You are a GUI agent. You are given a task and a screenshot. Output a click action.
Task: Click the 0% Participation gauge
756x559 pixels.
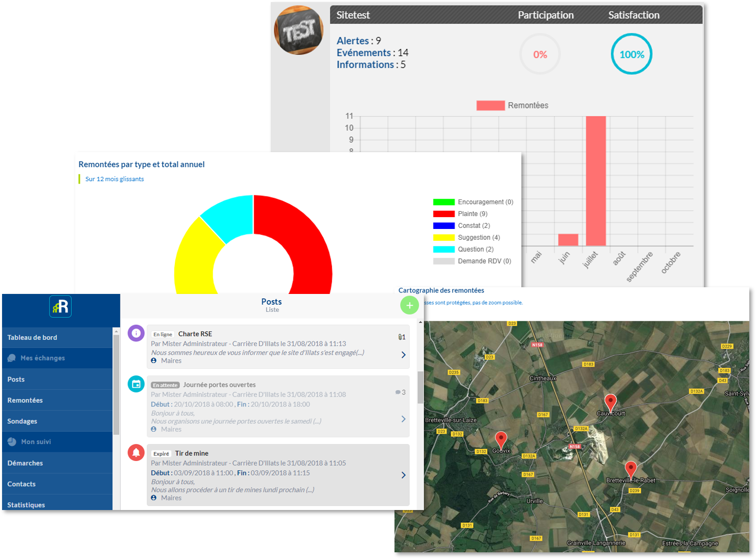click(540, 54)
